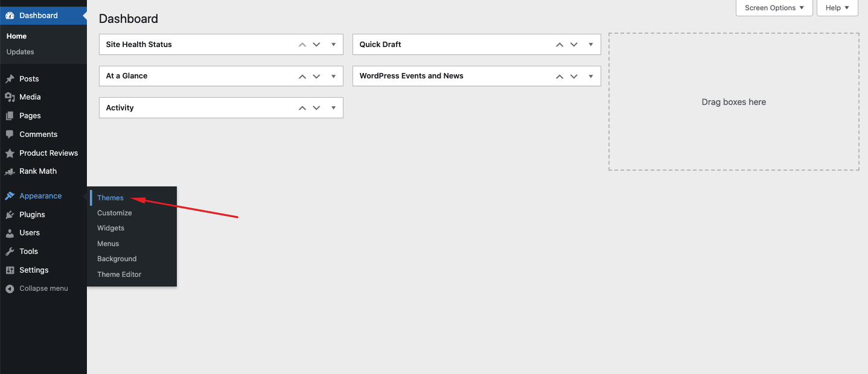Select the Product Reviews star icon
868x374 pixels.
(x=11, y=153)
